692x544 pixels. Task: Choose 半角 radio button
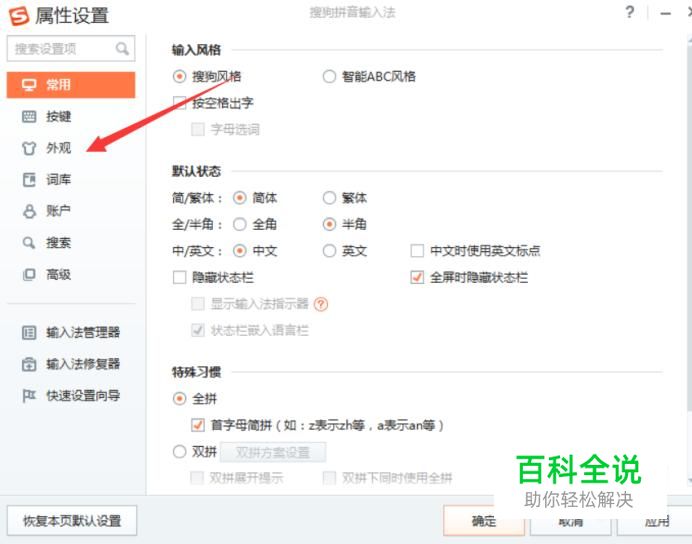pyautogui.click(x=329, y=224)
